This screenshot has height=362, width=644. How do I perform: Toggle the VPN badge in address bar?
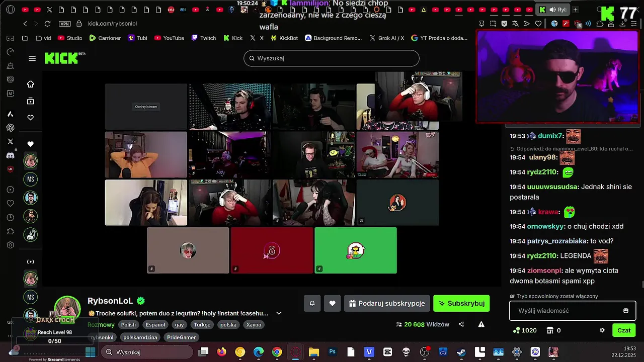pos(64,24)
